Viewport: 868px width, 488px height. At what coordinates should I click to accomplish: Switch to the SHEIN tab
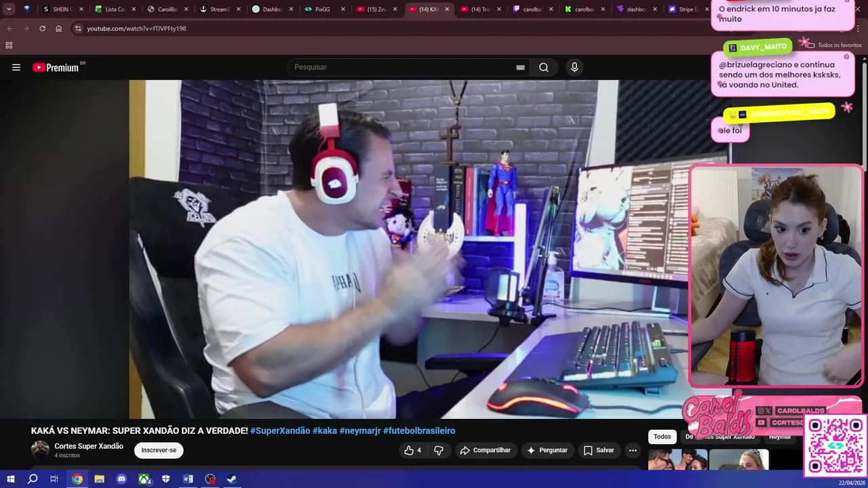(x=62, y=9)
